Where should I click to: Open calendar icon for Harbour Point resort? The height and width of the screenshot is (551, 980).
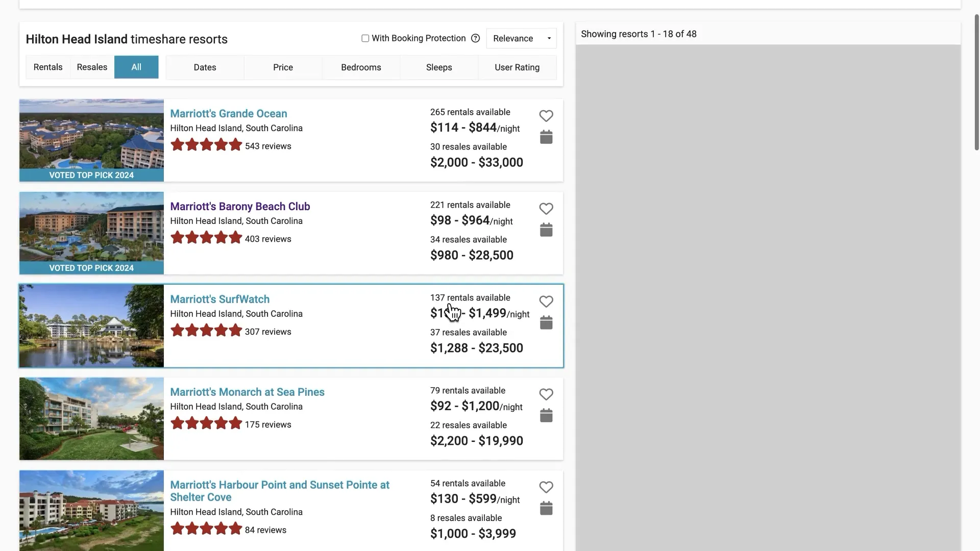[x=546, y=509]
